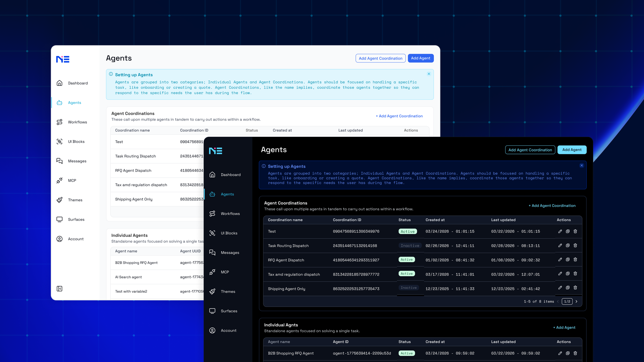Click the 1/2 page indicator box
Image resolution: width=644 pixels, height=362 pixels.
click(x=567, y=301)
